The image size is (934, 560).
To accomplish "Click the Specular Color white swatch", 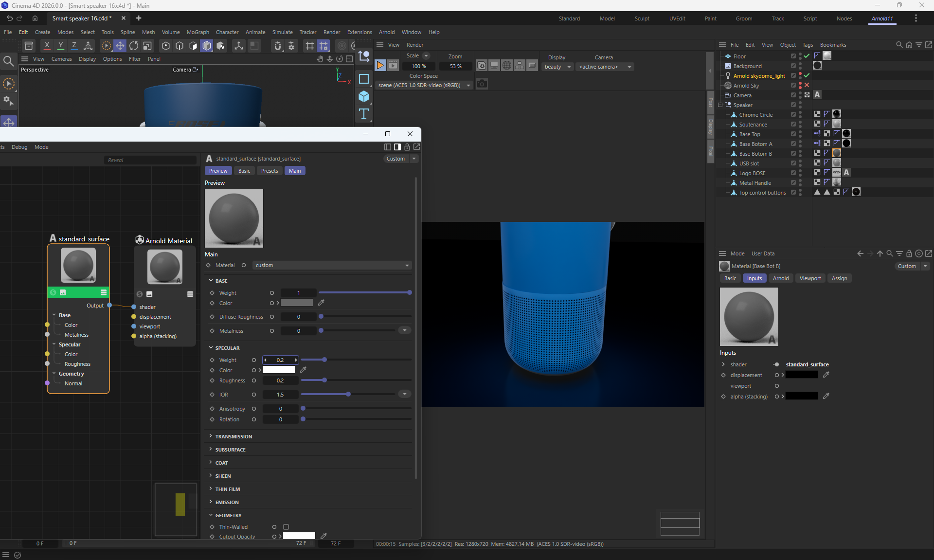I will [279, 370].
